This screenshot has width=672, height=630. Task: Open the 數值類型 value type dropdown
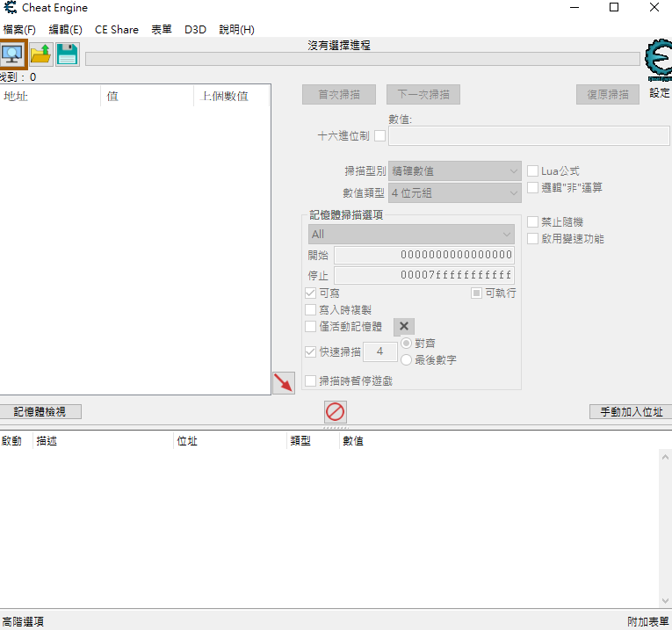coord(455,192)
